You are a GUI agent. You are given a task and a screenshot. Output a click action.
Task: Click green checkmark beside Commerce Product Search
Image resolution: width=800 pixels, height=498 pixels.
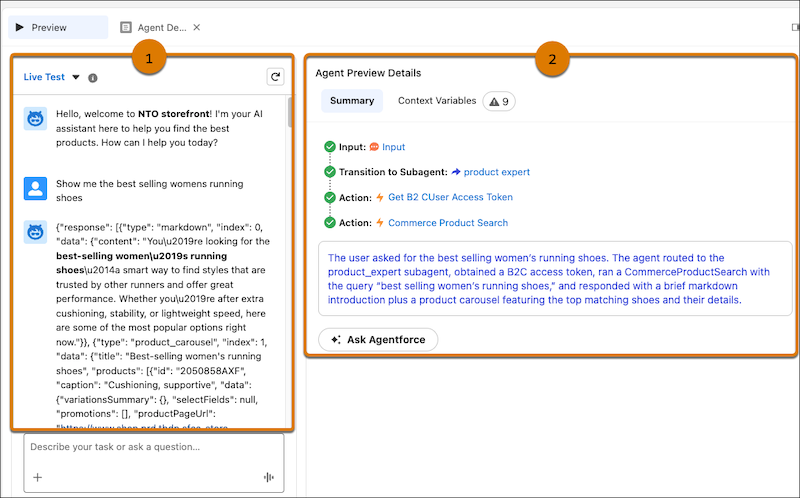coord(330,222)
